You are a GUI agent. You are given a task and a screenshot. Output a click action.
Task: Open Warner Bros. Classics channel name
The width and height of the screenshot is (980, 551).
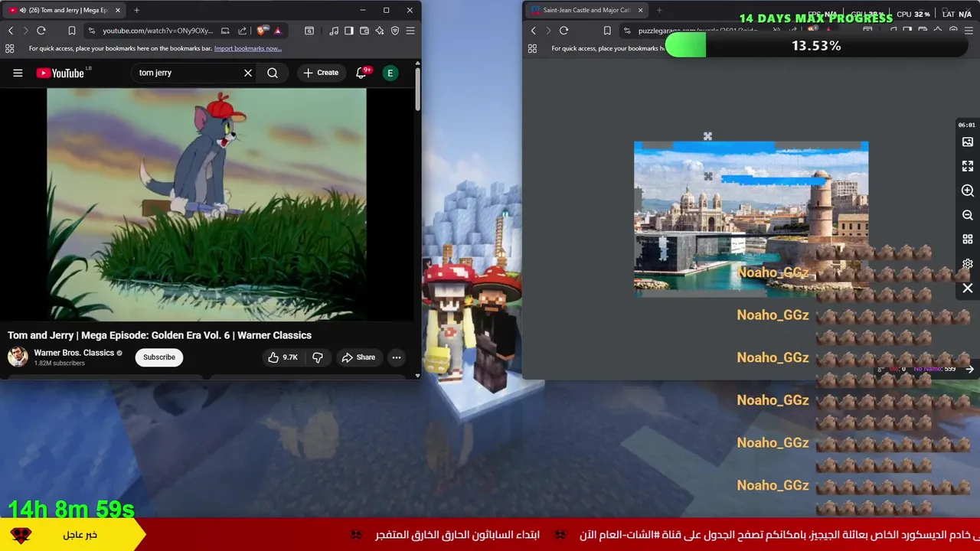pos(74,353)
